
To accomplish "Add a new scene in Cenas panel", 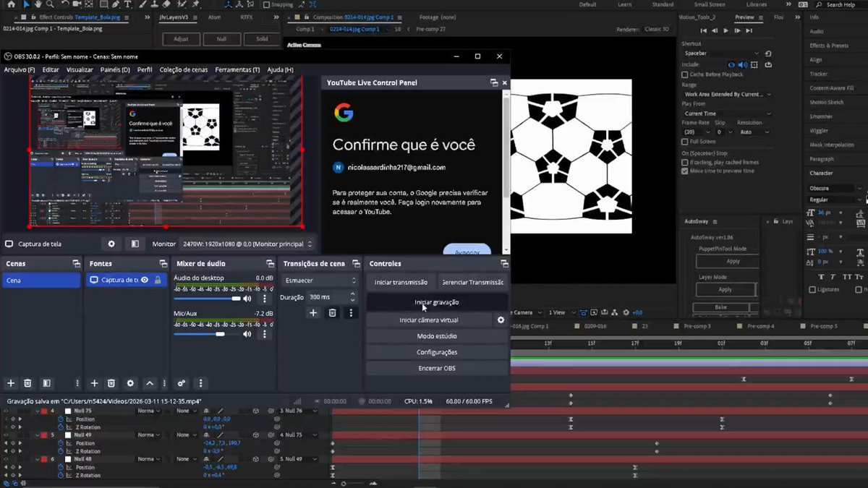I will pyautogui.click(x=11, y=383).
